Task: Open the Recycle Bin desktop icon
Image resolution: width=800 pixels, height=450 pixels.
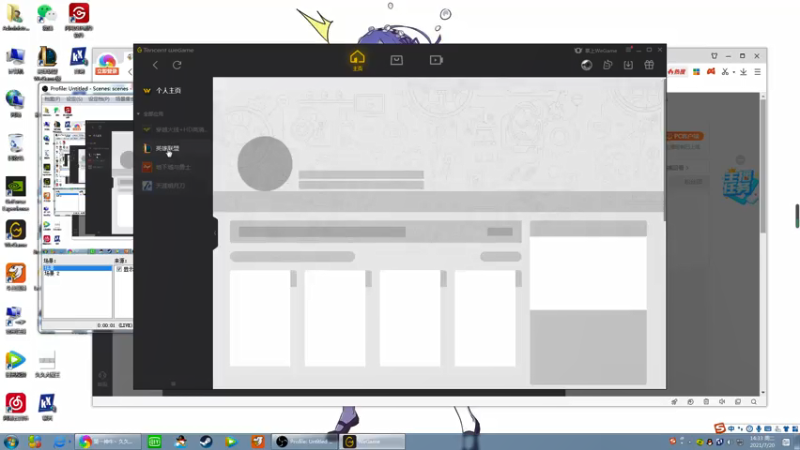Action: coord(16,147)
